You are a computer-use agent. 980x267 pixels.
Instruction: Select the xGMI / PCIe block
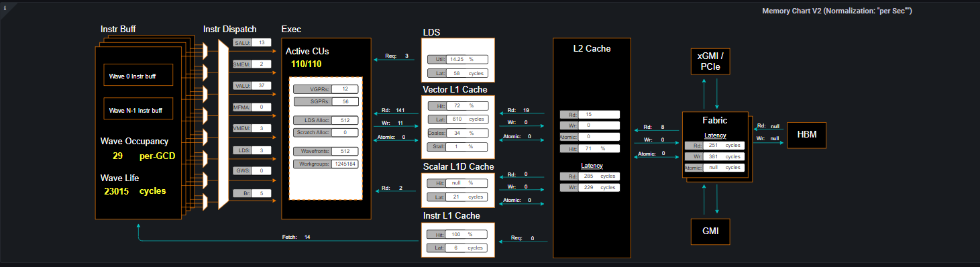pos(710,61)
